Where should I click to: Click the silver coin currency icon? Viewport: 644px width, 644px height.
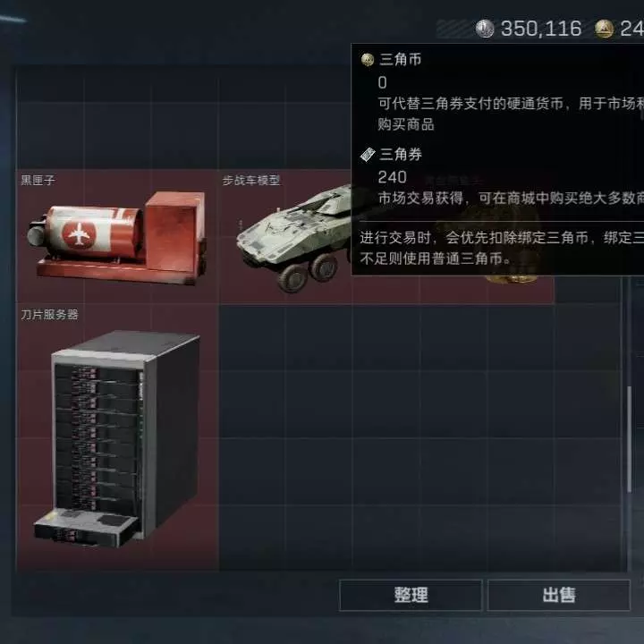coord(485,29)
